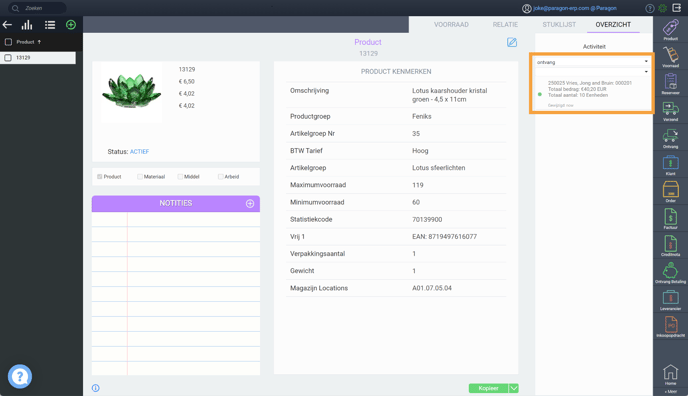The height and width of the screenshot is (396, 688).
Task: Click the green Kopieer button
Action: 488,388
